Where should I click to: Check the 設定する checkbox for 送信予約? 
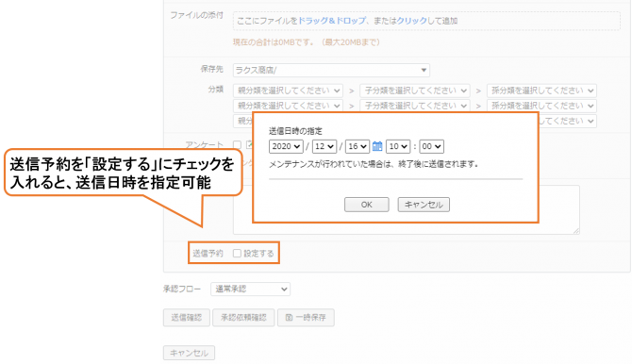tap(237, 253)
